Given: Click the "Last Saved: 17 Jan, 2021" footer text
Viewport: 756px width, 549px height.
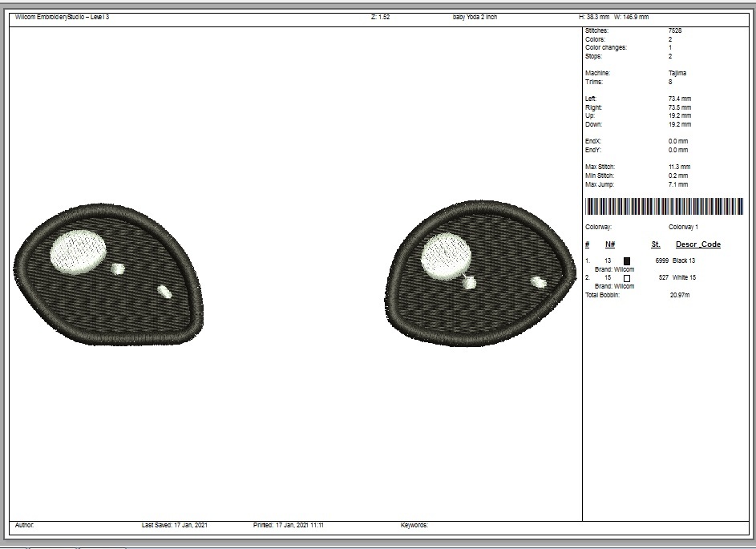Looking at the screenshot, I should pos(175,526).
